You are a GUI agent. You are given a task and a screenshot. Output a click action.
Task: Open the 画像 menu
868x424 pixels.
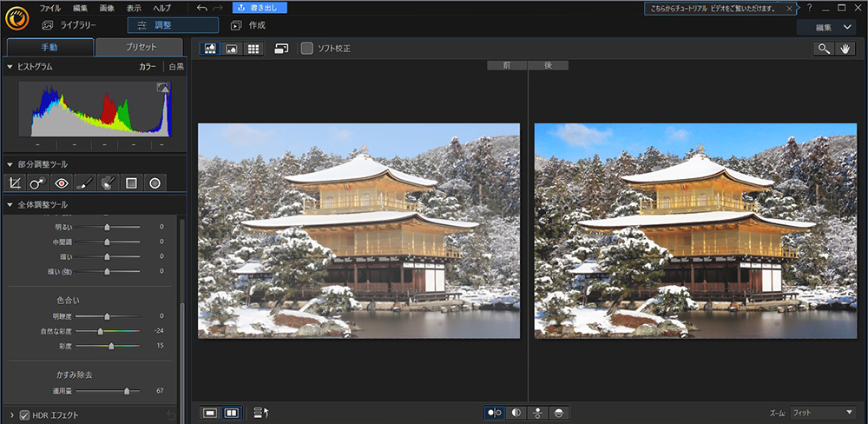click(x=107, y=9)
